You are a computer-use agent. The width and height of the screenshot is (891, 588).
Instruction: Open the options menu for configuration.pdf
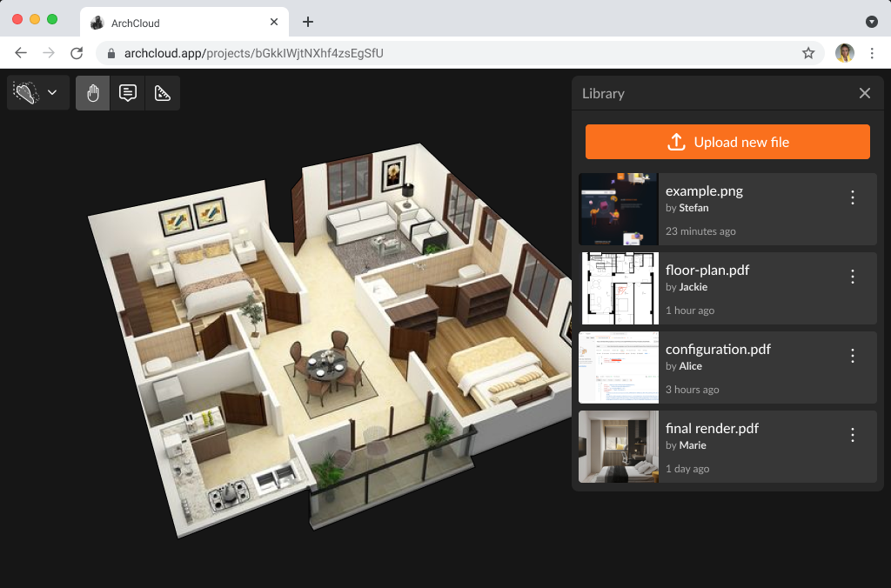click(852, 356)
